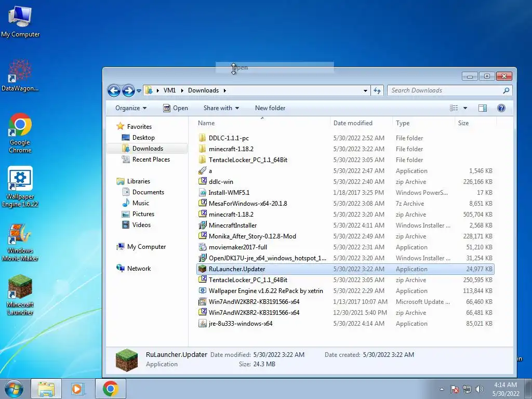Click the Help question mark icon
Viewport: 532px width, 399px height.
501,108
